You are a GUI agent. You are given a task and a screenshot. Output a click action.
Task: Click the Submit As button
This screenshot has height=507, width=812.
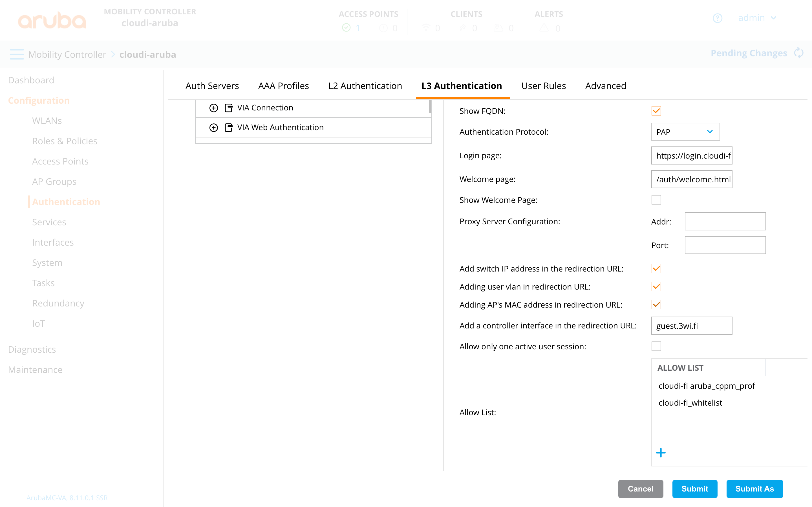point(754,489)
